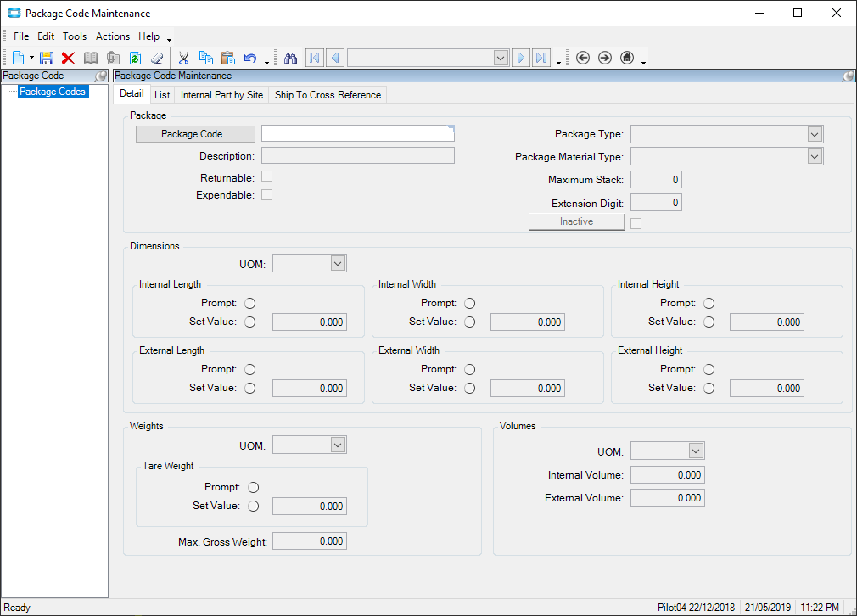Open toolbar options arrow after the Undo icon
Image resolution: width=857 pixels, height=616 pixels.
(x=266, y=63)
